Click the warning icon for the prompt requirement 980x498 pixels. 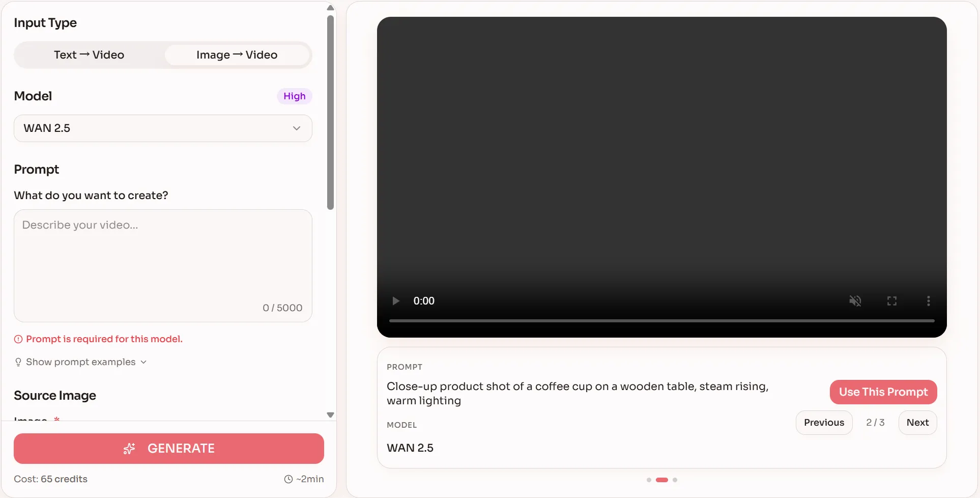click(18, 339)
